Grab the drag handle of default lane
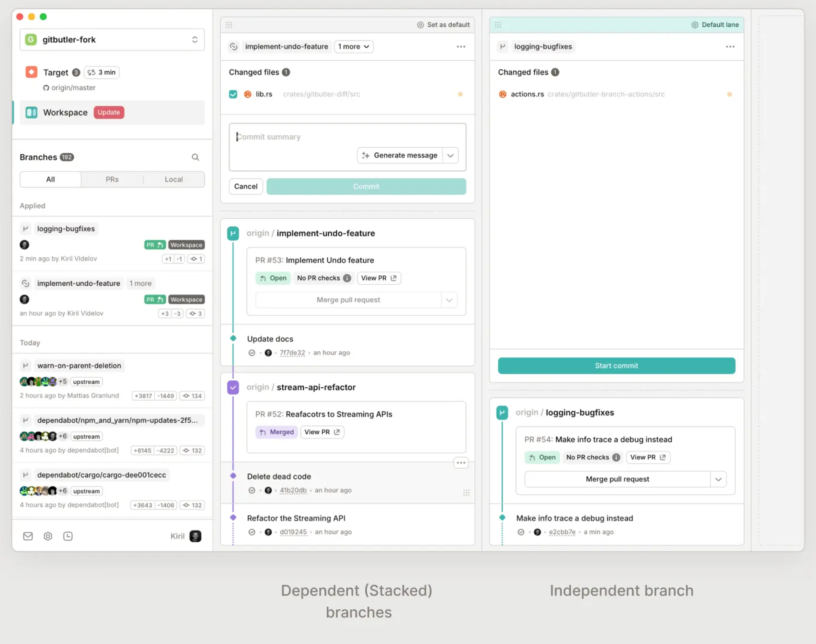 click(x=498, y=25)
